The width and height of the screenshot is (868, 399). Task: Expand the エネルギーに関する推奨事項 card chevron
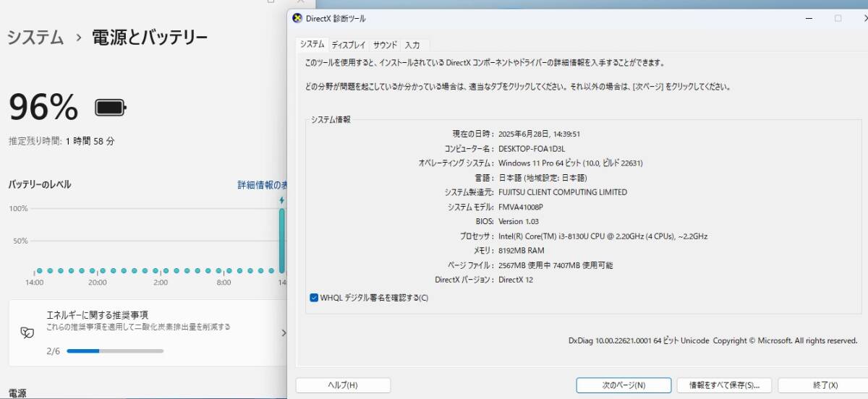tap(284, 333)
